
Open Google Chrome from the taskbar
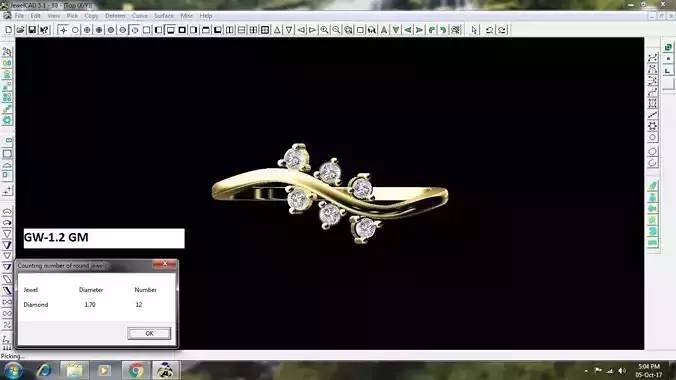136,371
